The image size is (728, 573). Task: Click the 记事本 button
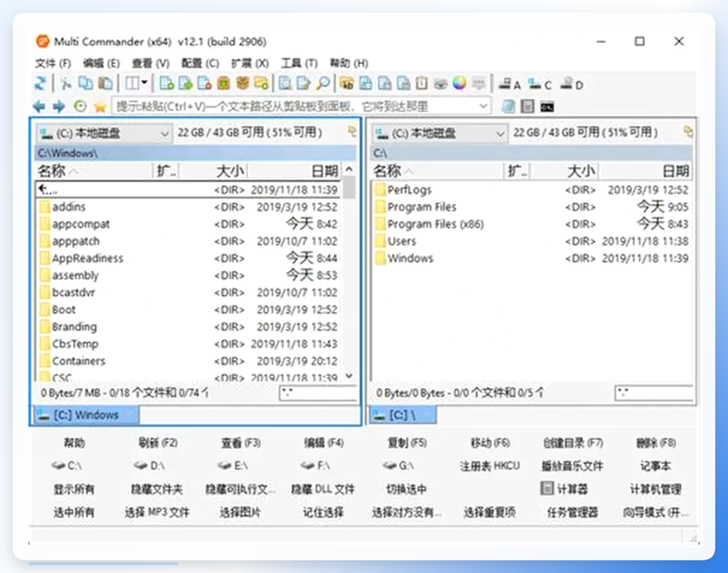(x=656, y=466)
